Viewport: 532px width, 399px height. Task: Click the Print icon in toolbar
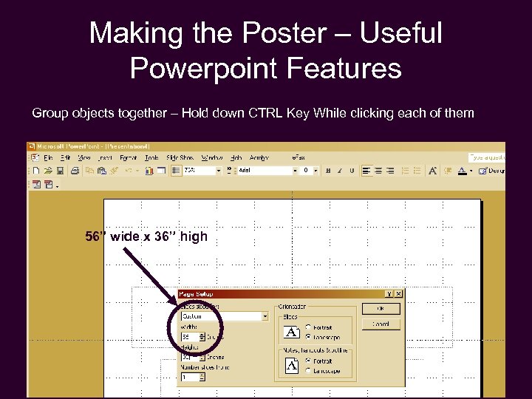coord(75,171)
